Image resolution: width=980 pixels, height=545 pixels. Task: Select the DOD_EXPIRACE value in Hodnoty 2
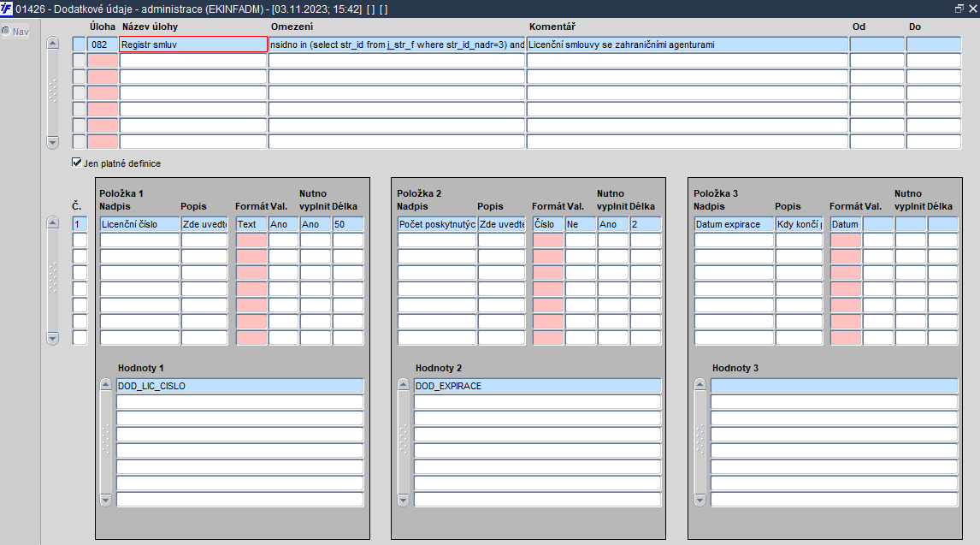point(538,386)
